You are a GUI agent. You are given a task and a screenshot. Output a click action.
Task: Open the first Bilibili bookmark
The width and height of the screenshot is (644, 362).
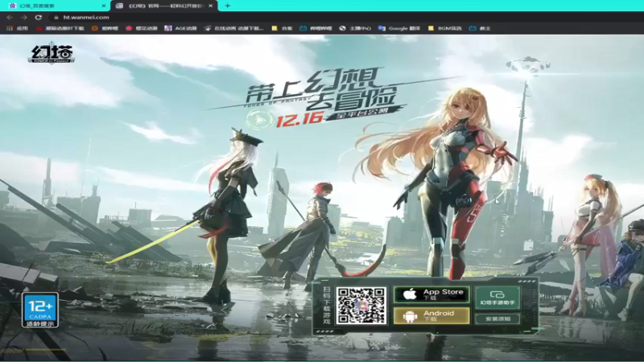(x=316, y=28)
